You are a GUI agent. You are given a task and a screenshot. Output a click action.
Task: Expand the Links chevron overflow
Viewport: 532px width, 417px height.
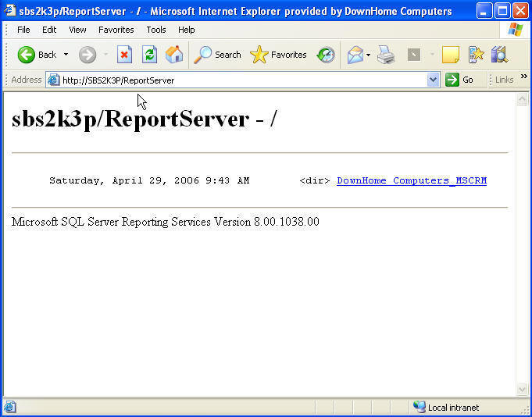coord(524,77)
